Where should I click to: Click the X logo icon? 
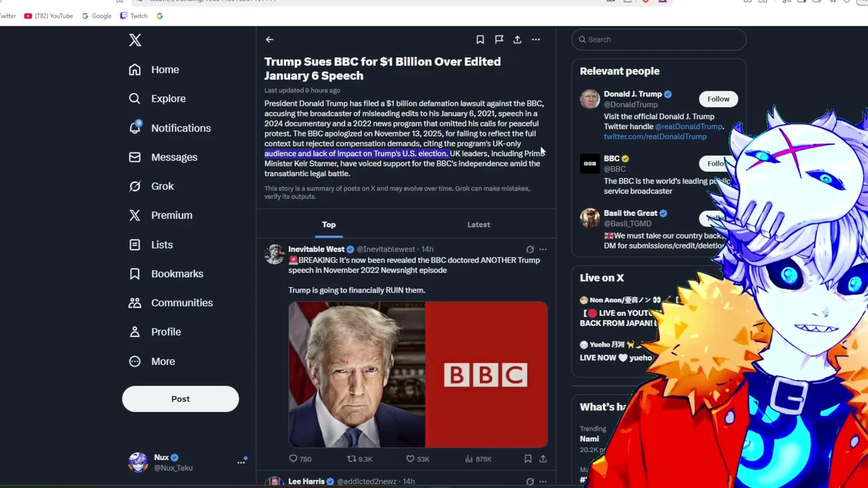click(135, 40)
